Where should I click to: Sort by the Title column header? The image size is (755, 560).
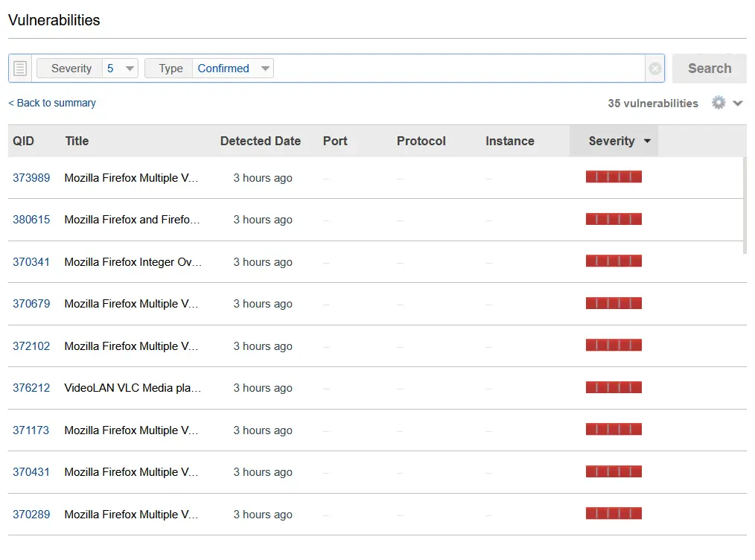77,141
